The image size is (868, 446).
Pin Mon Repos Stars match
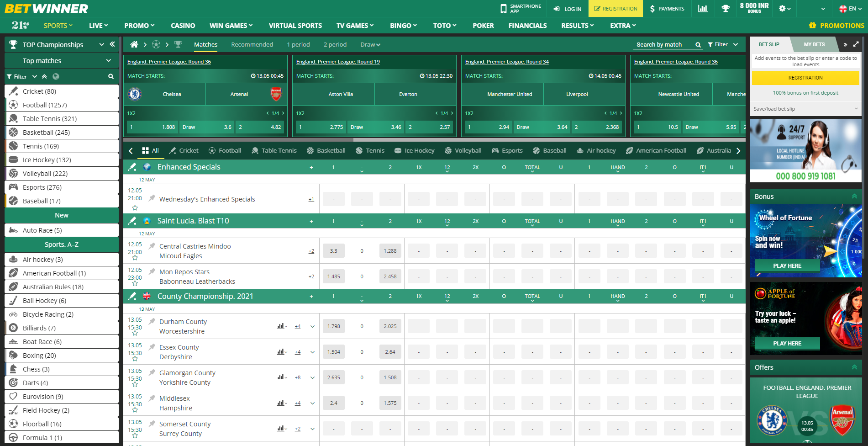152,271
